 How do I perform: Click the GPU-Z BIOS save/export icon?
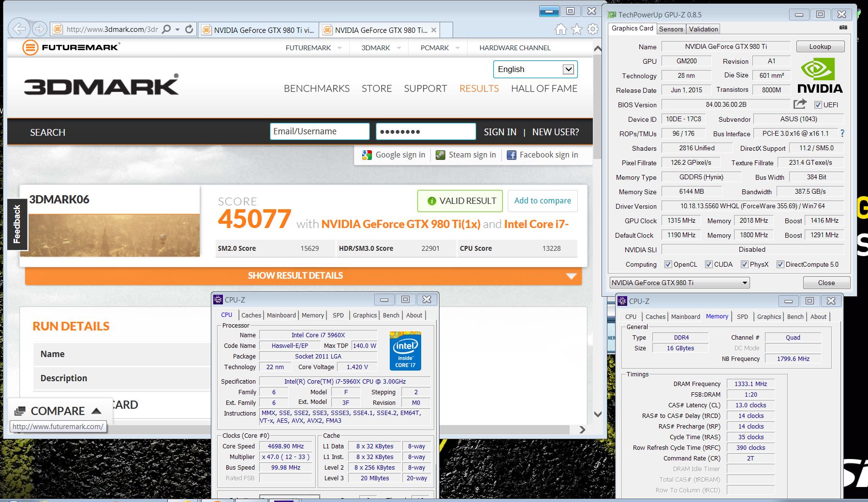[x=800, y=104]
